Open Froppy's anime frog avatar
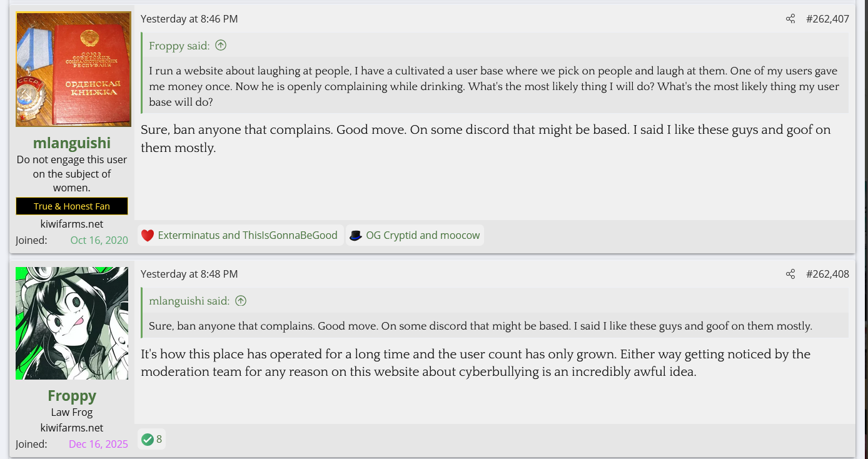 point(72,323)
